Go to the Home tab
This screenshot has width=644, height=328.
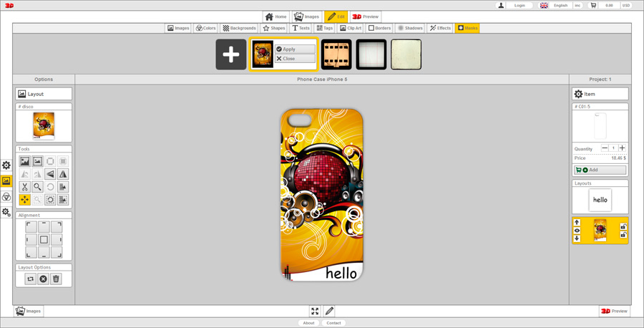pos(276,17)
